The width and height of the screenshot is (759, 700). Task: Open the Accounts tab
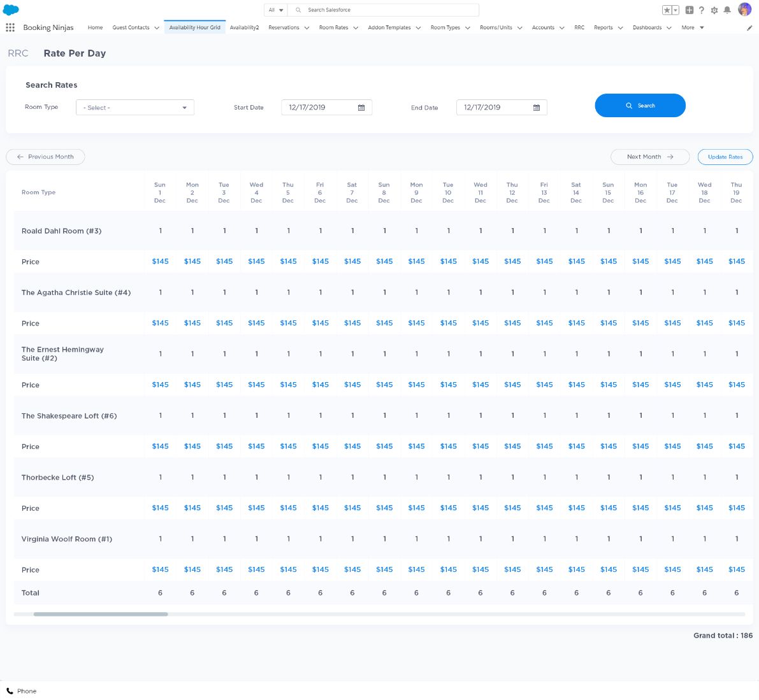tap(543, 27)
